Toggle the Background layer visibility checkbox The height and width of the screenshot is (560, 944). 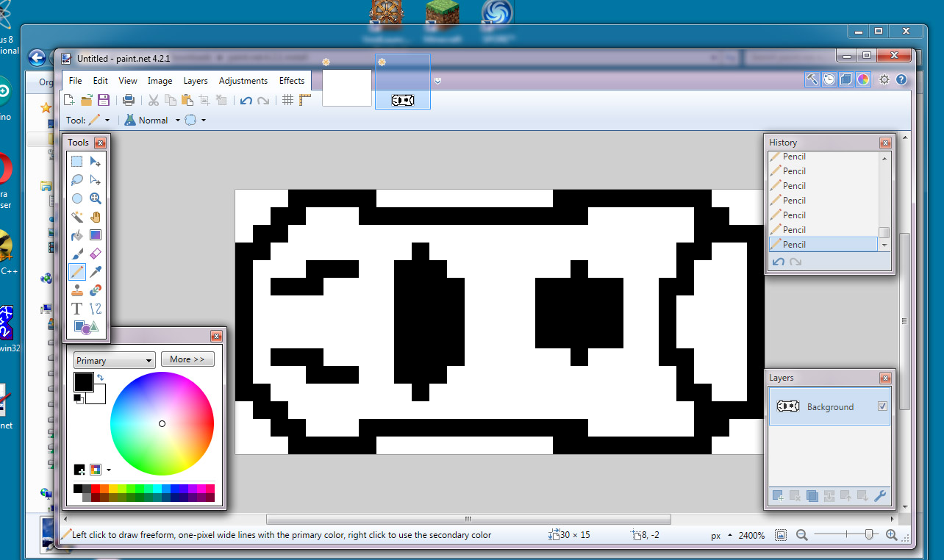[881, 406]
